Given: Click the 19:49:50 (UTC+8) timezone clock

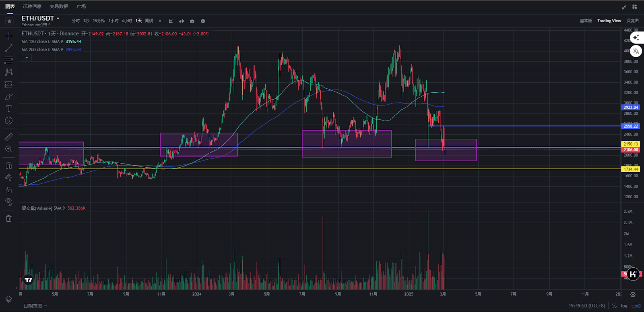Looking at the screenshot, I should tap(587, 306).
